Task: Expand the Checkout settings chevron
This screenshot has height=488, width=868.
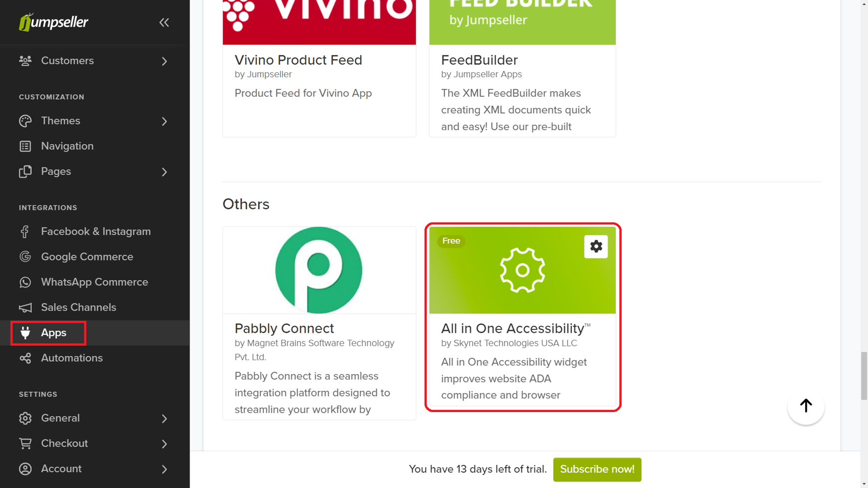Action: [164, 444]
